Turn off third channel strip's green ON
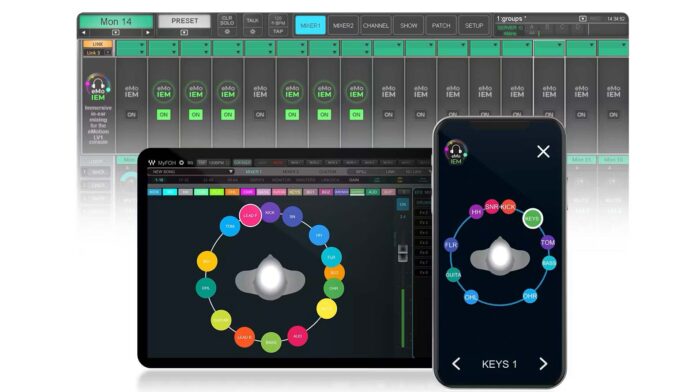 pos(196,115)
